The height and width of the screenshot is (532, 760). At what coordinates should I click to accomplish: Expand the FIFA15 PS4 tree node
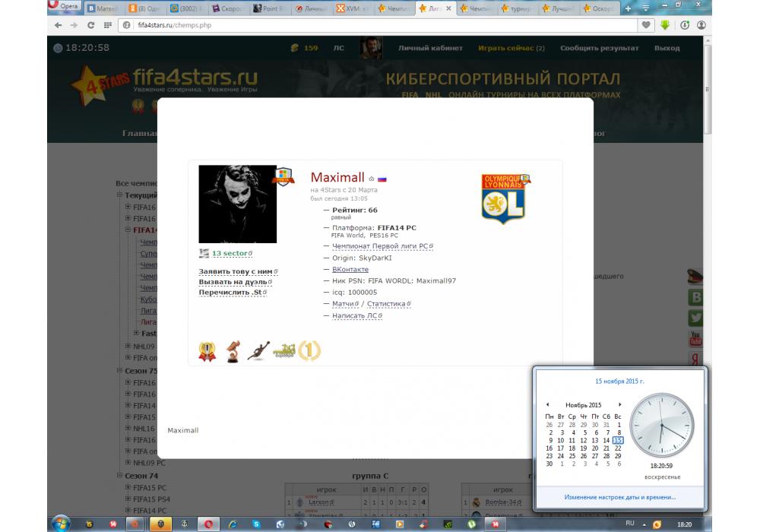128,499
